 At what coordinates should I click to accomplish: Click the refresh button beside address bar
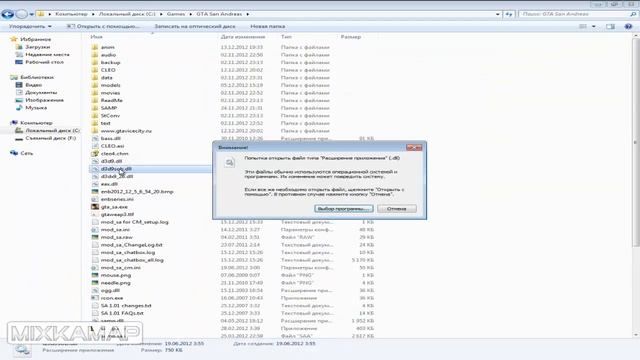509,14
